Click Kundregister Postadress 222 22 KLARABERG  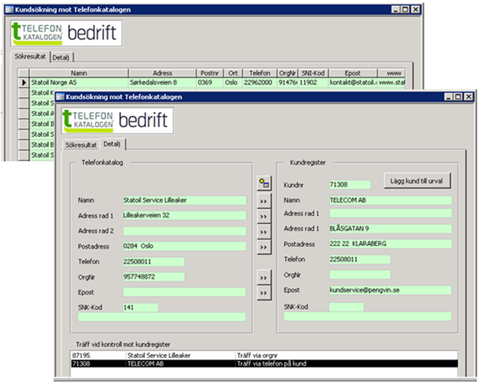390,244
